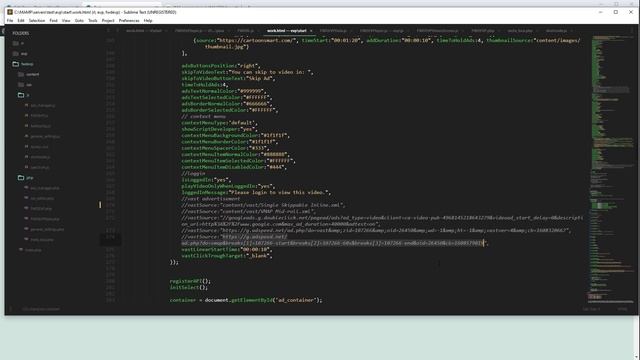The height and width of the screenshot is (360, 640).
Task: Place cursor on playVideoOnlyWhenLoggedIn:"yes" line
Action: click(x=229, y=186)
